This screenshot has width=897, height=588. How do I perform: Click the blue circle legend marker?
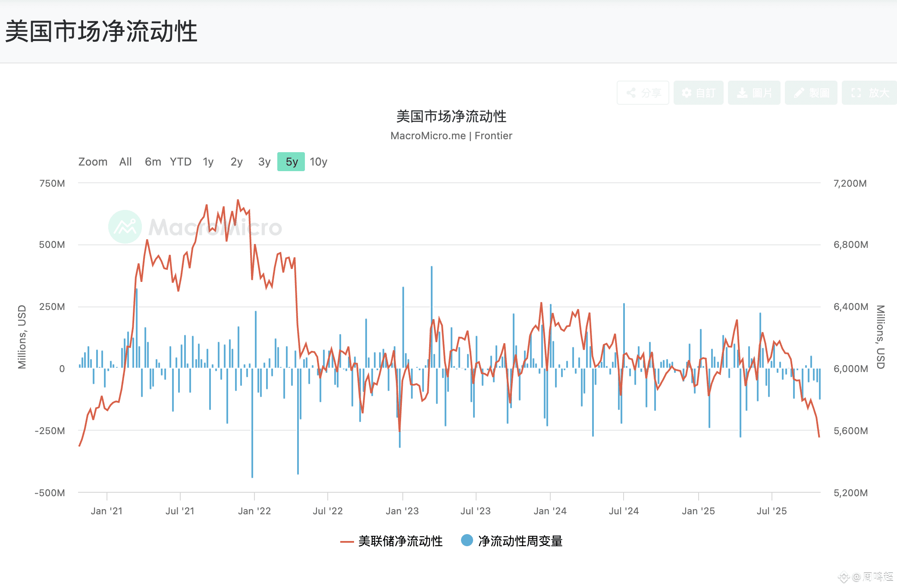467,540
